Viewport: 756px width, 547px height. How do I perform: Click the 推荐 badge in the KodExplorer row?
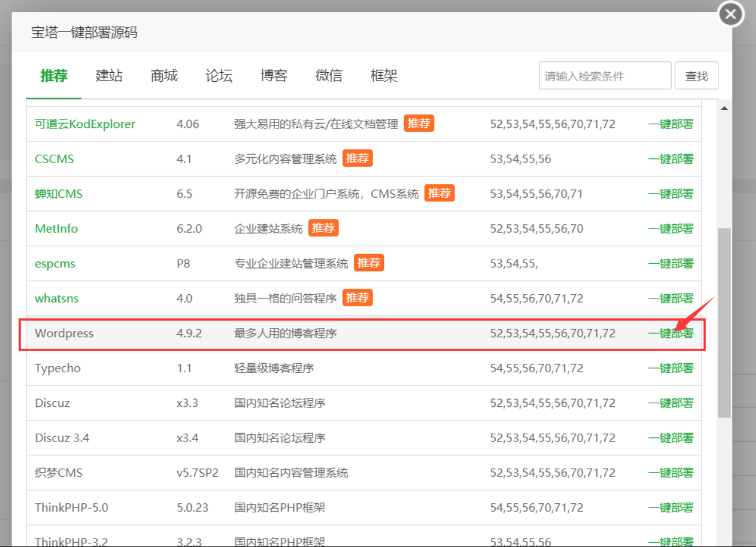pos(419,124)
